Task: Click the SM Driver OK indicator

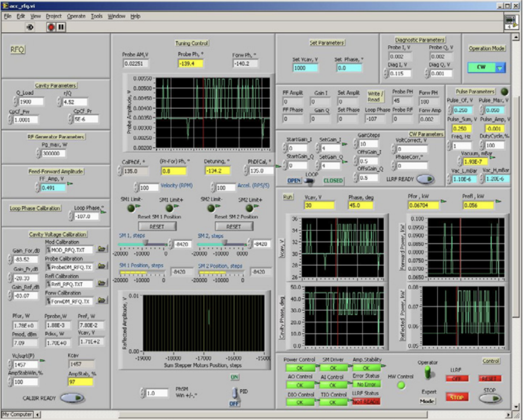Action: 333,368
